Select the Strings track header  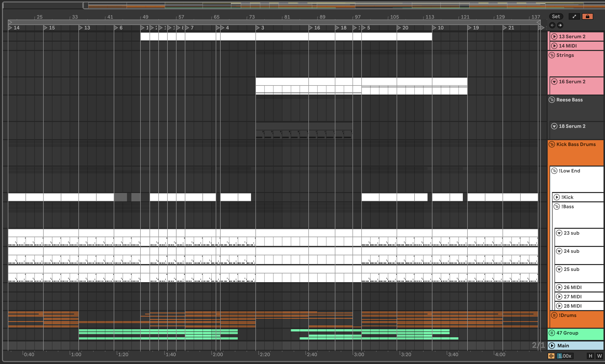point(576,63)
